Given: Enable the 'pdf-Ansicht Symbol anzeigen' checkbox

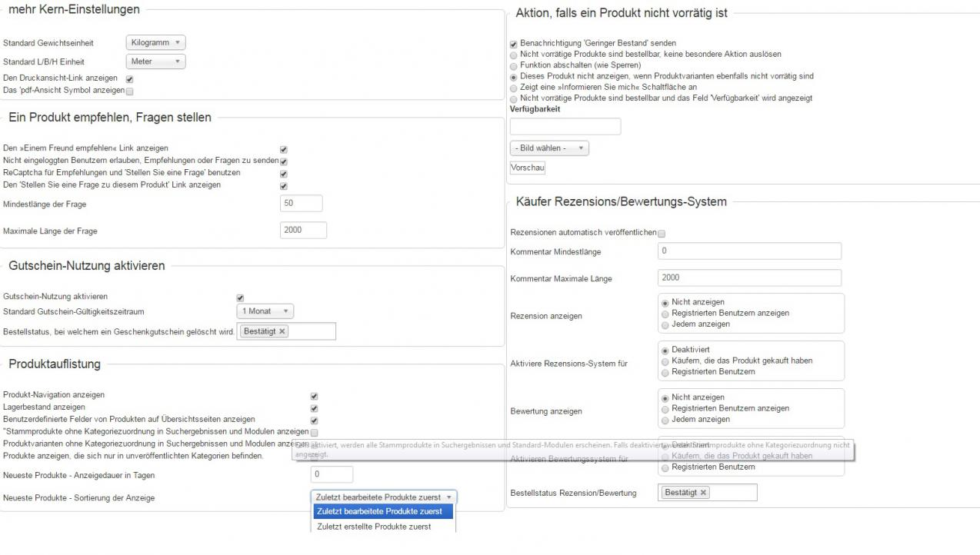Looking at the screenshot, I should coord(129,91).
